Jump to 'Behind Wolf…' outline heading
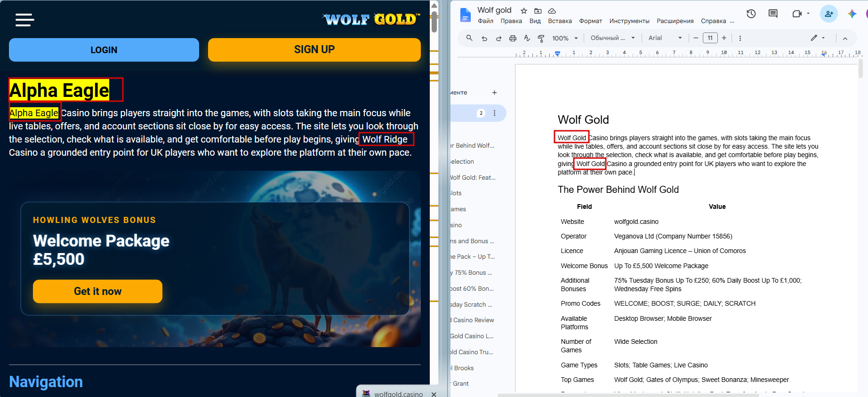Screen dimensions: 868x397 (473, 146)
